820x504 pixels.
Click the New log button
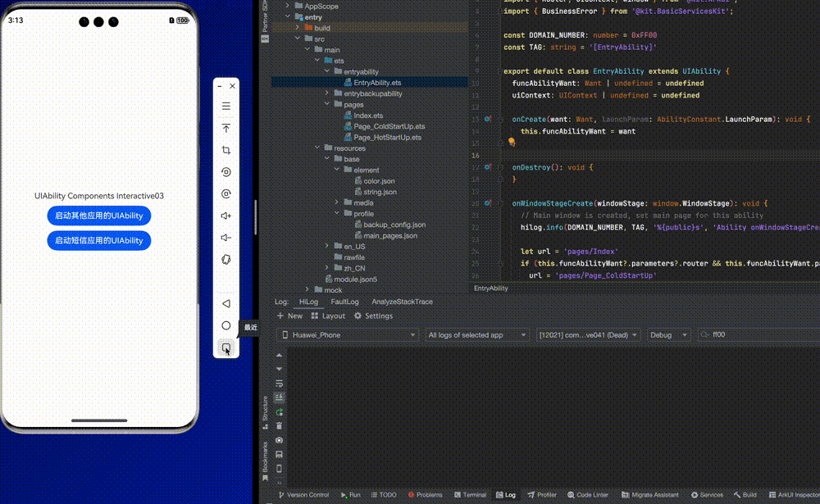pyautogui.click(x=289, y=316)
